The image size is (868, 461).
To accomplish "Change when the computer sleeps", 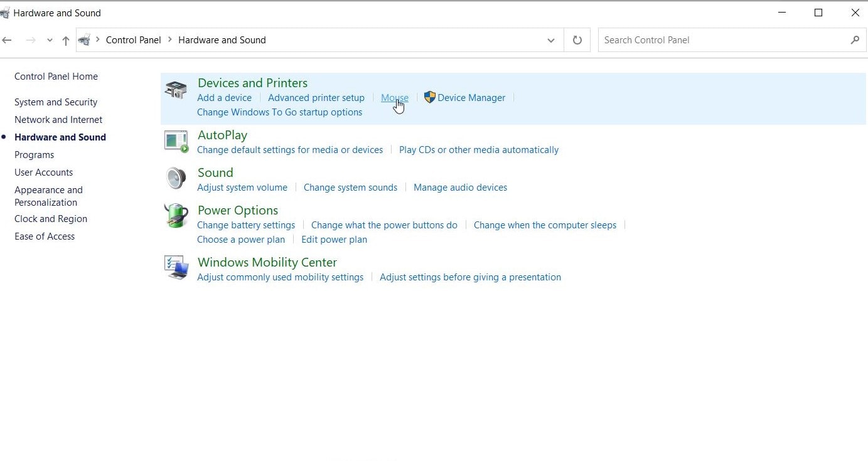I will [x=545, y=225].
